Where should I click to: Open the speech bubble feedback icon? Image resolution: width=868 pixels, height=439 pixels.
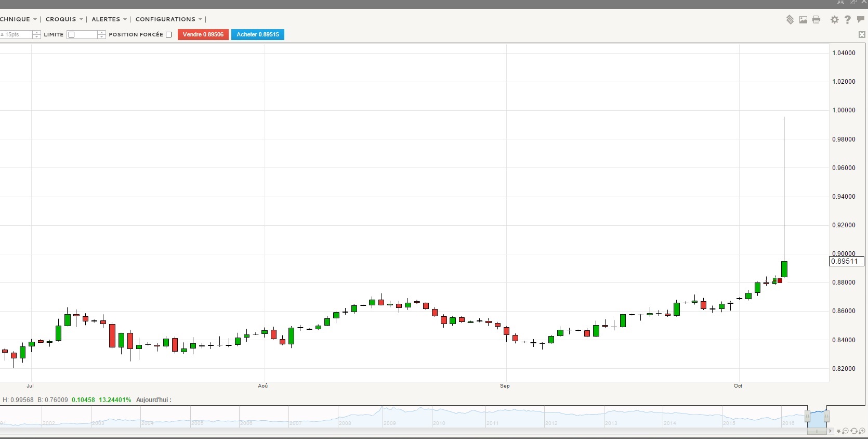pyautogui.click(x=860, y=20)
